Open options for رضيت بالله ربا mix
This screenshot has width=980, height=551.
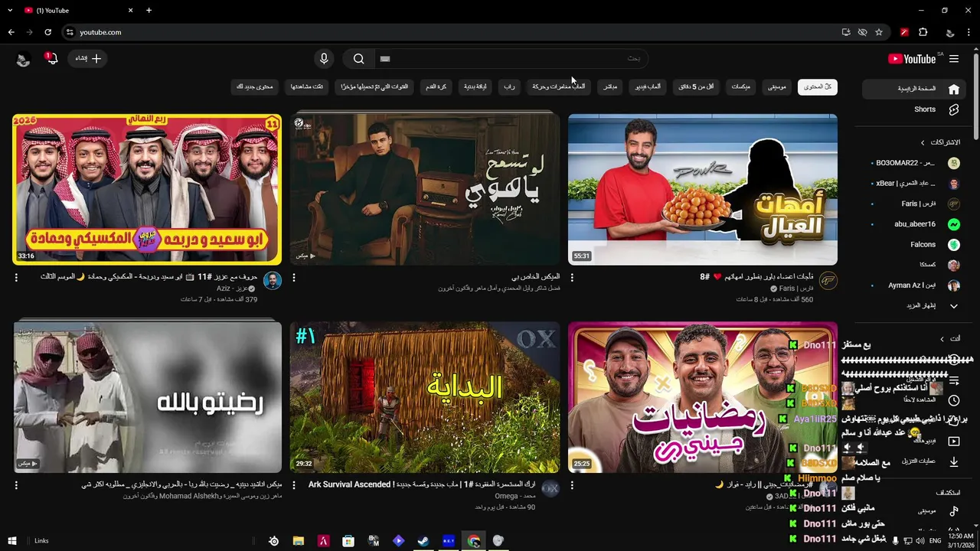pos(16,485)
